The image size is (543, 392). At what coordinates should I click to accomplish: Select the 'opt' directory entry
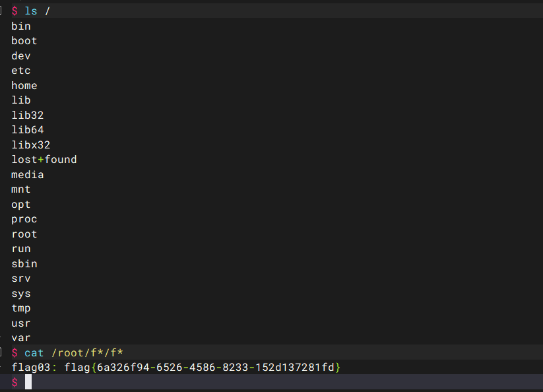(20, 205)
